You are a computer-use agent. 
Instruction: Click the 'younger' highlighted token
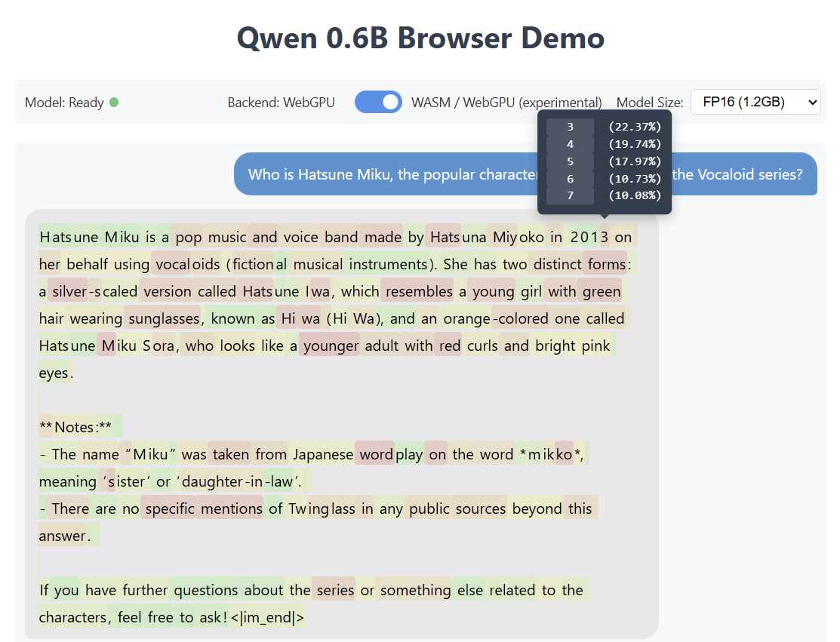click(331, 346)
